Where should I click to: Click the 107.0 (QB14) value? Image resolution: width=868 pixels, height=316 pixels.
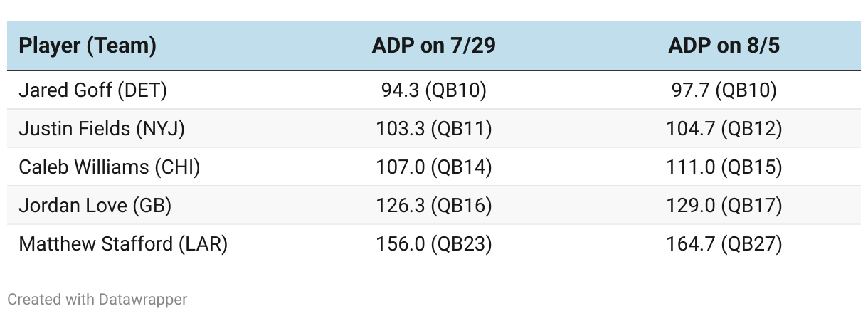click(433, 167)
